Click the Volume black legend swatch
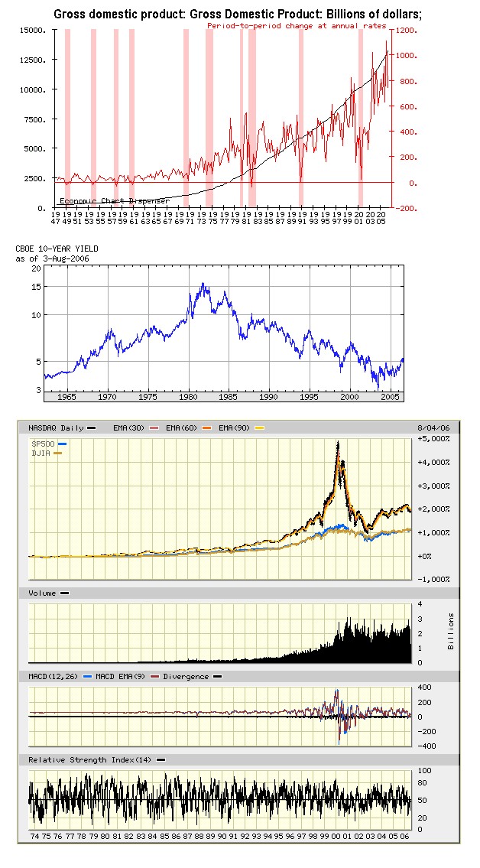The width and height of the screenshot is (480, 868). (64, 593)
